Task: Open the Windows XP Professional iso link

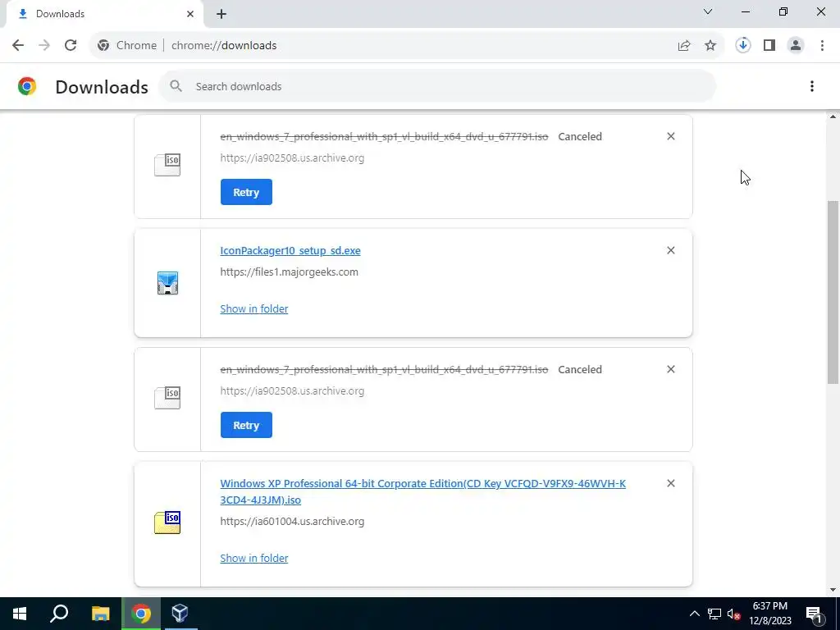Action: click(422, 491)
